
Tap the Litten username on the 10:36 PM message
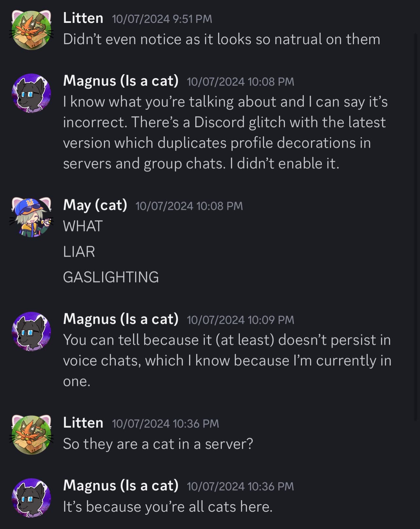(83, 423)
